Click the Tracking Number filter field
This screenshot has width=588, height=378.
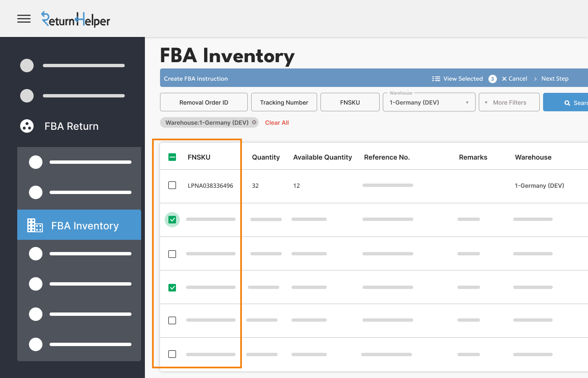pos(284,102)
